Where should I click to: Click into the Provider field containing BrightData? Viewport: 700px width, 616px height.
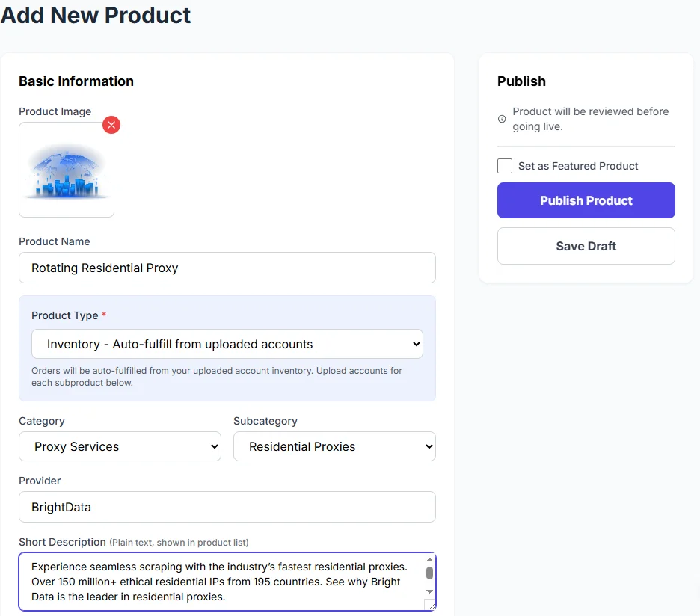click(x=227, y=507)
